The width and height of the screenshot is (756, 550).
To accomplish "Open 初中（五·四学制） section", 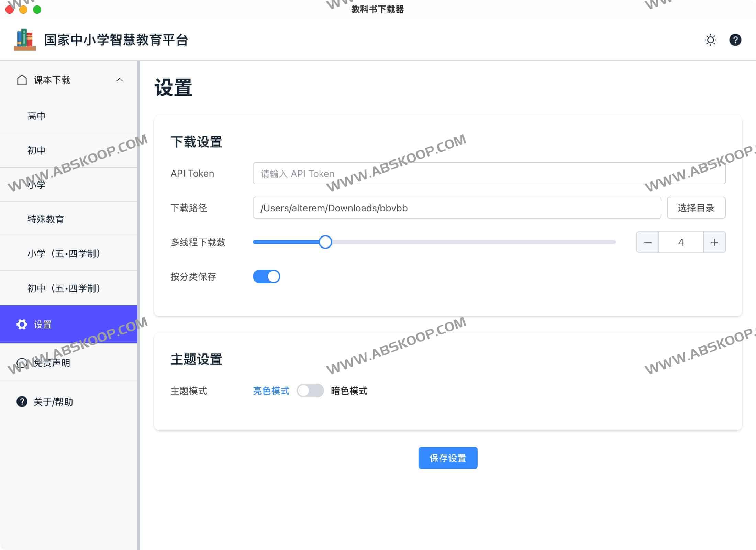I will pyautogui.click(x=64, y=288).
